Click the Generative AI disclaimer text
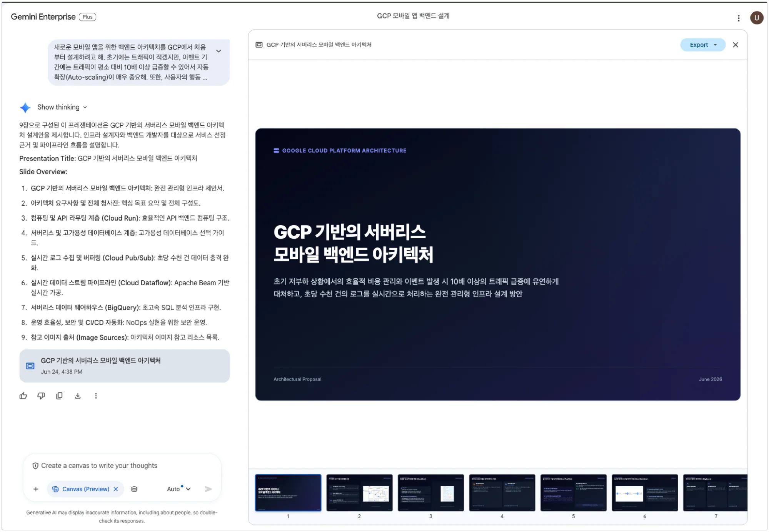Screen dimensions: 769x532 [x=122, y=517]
